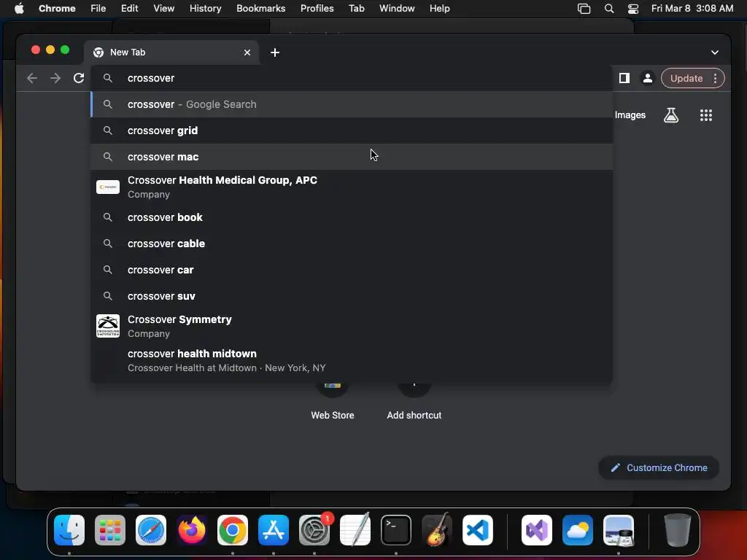Open Google Chrome from the Dock

click(x=233, y=530)
